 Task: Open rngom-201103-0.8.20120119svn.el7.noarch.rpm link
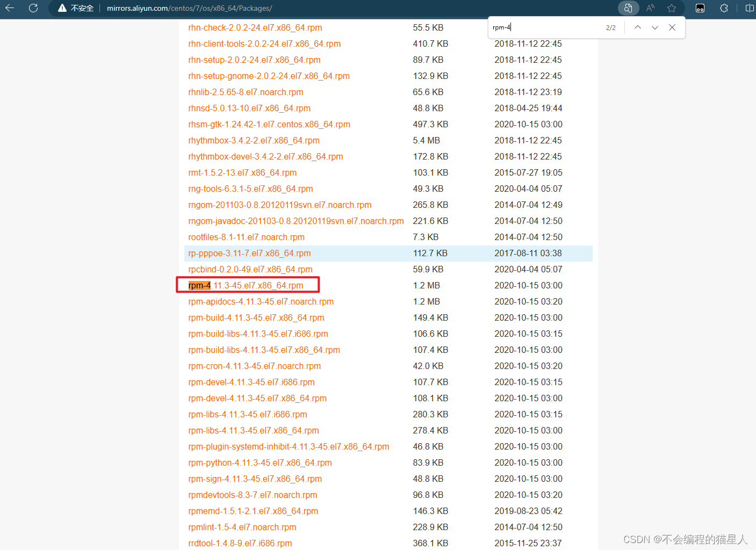[280, 205]
